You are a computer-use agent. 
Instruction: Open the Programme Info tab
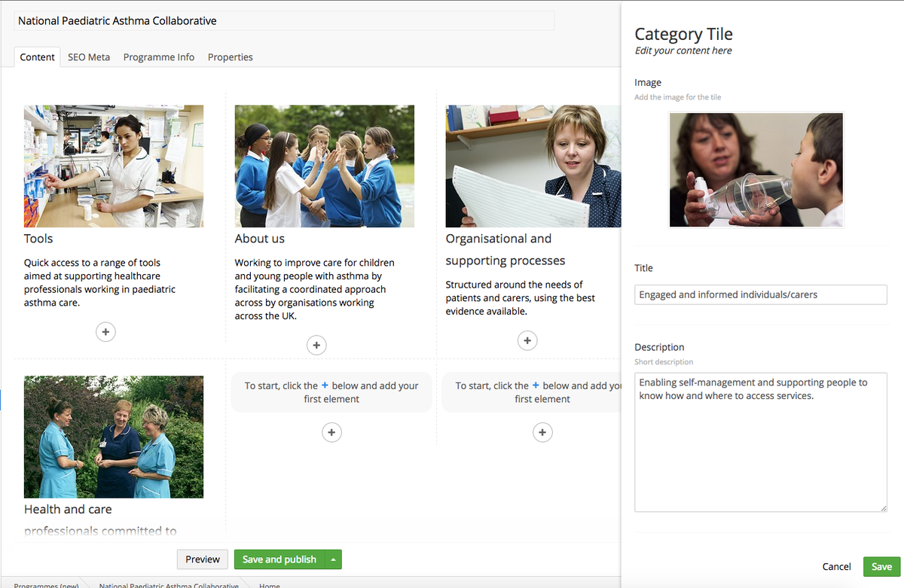pyautogui.click(x=159, y=56)
